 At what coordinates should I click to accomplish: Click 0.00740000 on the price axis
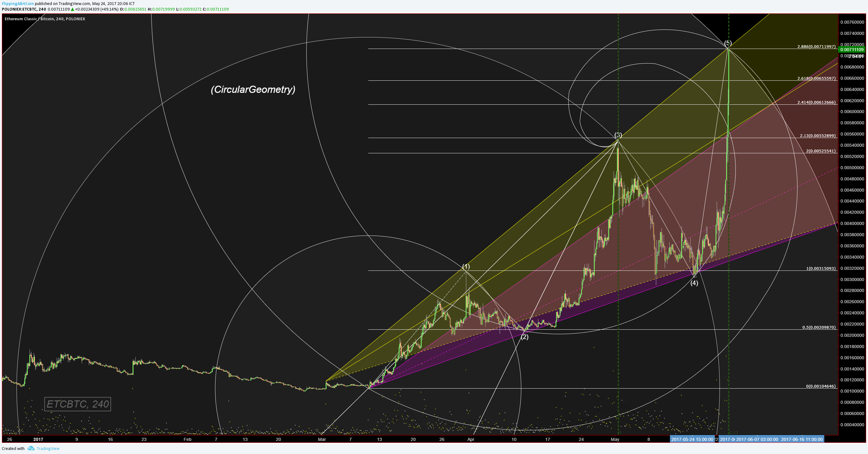click(852, 33)
